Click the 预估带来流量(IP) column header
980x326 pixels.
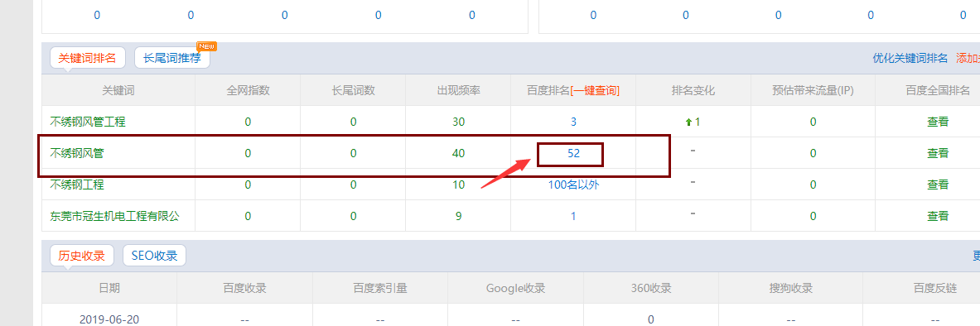[x=813, y=90]
